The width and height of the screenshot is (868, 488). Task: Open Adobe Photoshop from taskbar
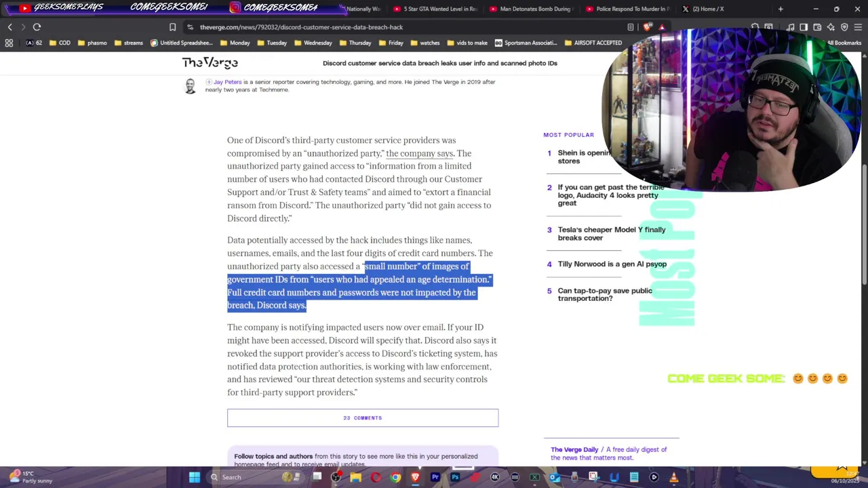tap(455, 477)
